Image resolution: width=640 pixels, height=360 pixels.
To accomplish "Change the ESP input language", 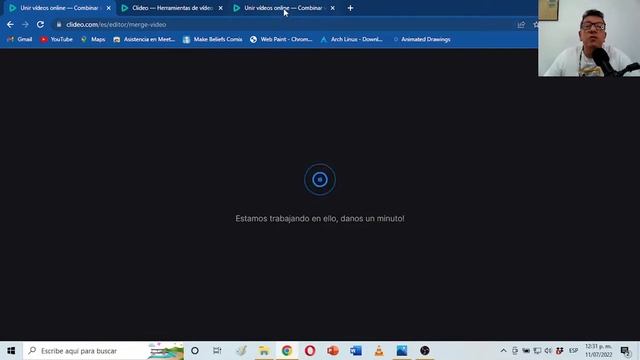I will pos(573,351).
